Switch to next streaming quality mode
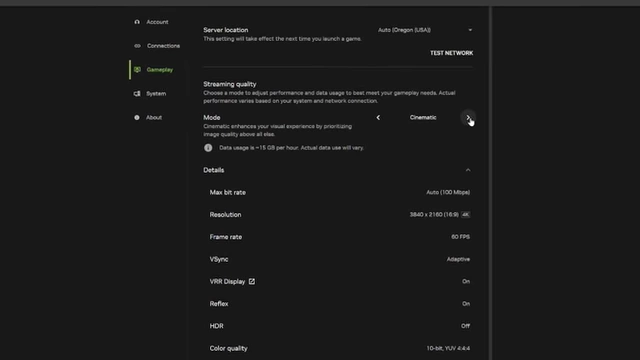The height and width of the screenshot is (360, 640). [468, 118]
